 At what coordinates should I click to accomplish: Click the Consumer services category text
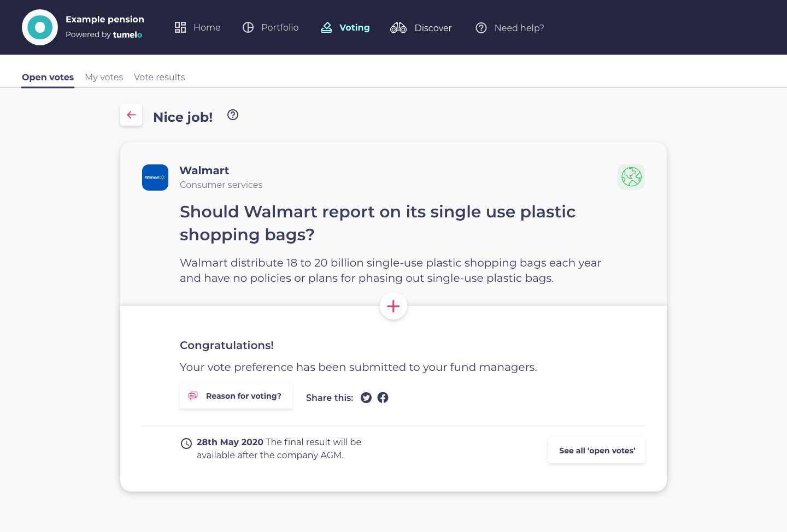point(221,185)
